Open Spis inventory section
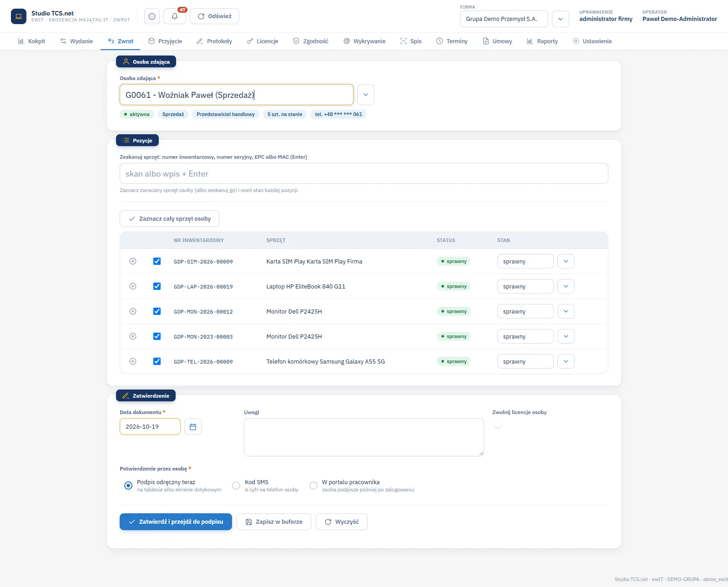728x587 pixels. tap(411, 41)
